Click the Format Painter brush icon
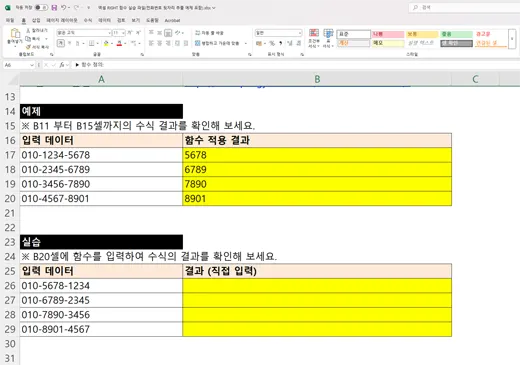This screenshot has width=520, height=365. pyautogui.click(x=28, y=47)
